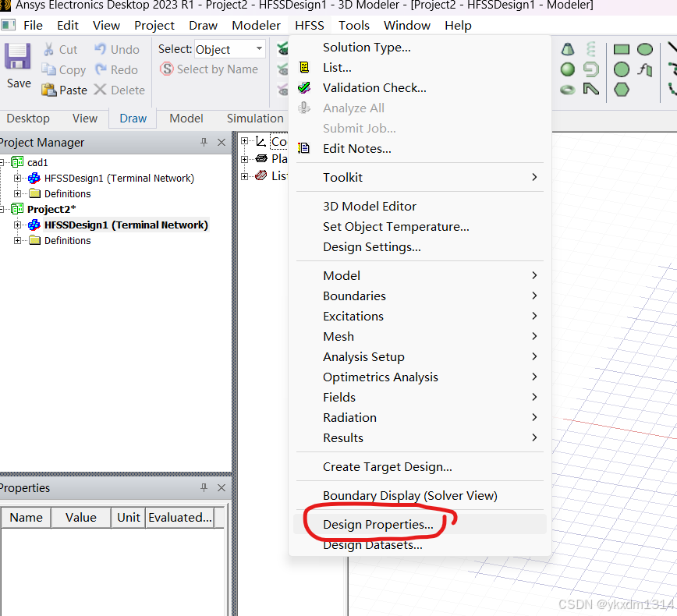
Task: Select Create Target Design... entry
Action: pyautogui.click(x=420, y=466)
